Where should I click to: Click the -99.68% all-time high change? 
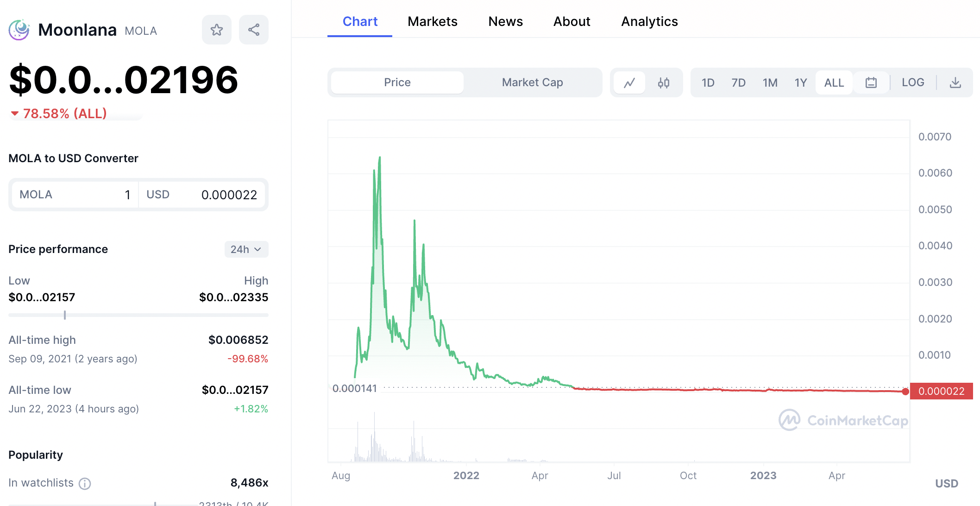click(x=248, y=359)
